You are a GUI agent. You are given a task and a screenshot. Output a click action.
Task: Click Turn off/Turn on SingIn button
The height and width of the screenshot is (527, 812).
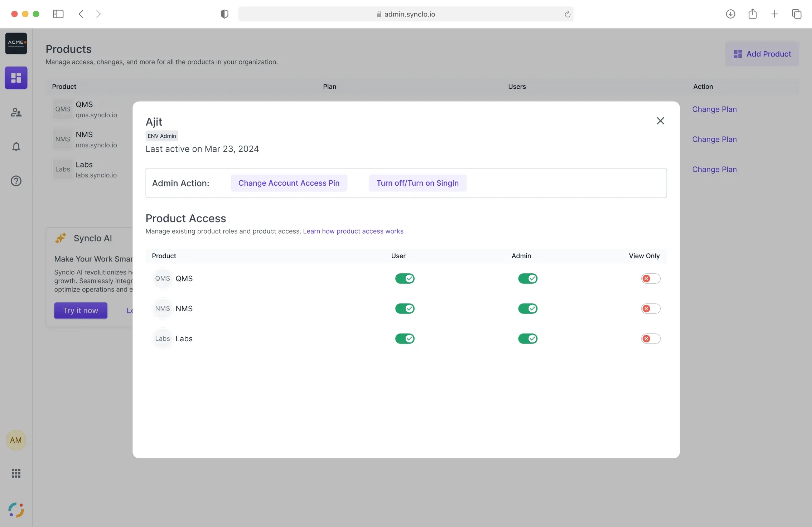[417, 183]
